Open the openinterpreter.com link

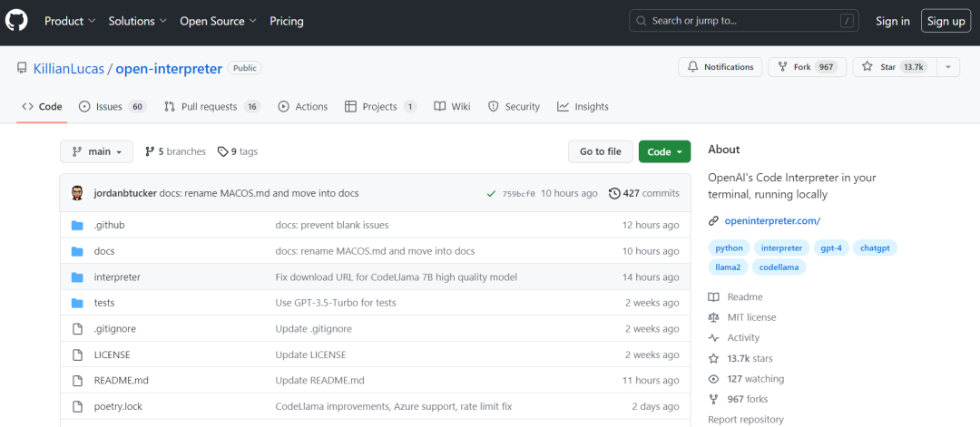(x=772, y=220)
